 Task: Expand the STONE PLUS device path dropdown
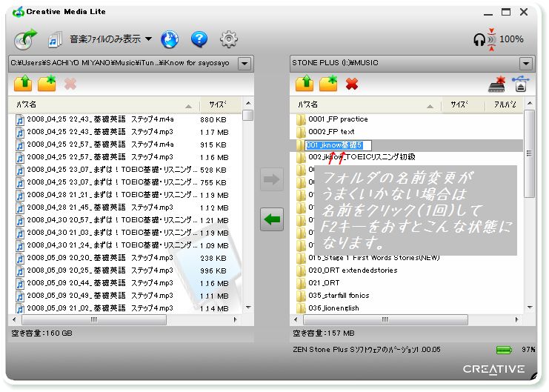(525, 64)
